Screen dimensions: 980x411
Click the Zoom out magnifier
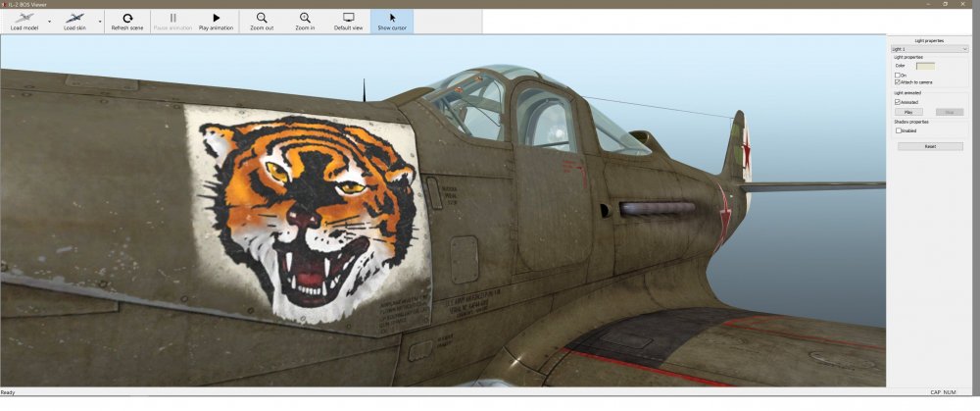click(262, 21)
